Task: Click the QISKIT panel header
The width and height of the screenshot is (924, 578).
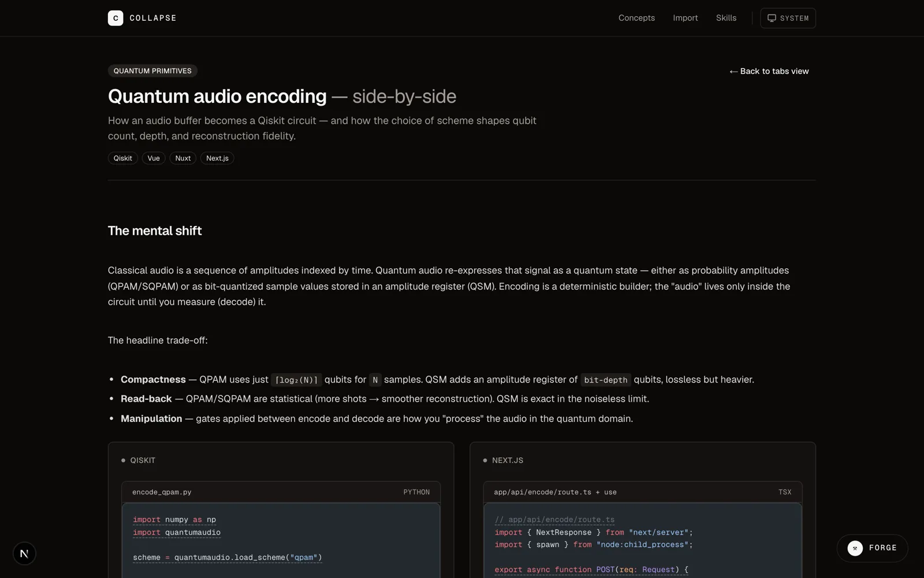Action: tap(139, 461)
